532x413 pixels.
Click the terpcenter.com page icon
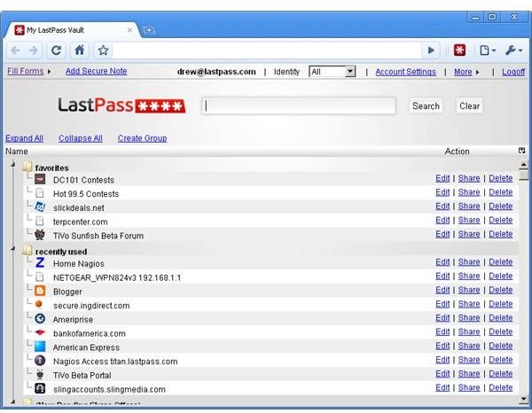coord(40,221)
